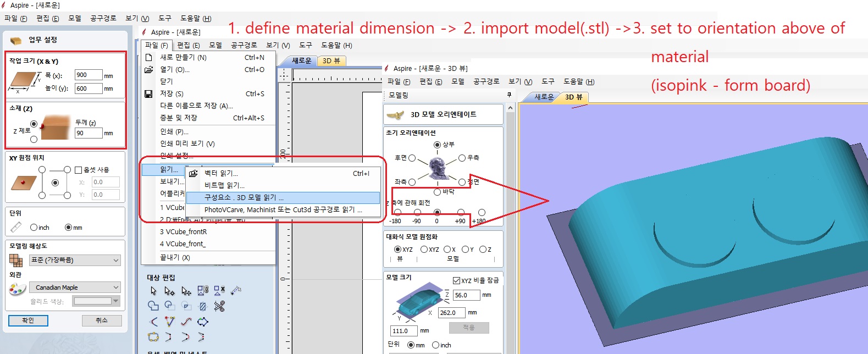Toggle the XYZ 비율 잠금 checkbox
The image size is (868, 354).
[x=456, y=280]
